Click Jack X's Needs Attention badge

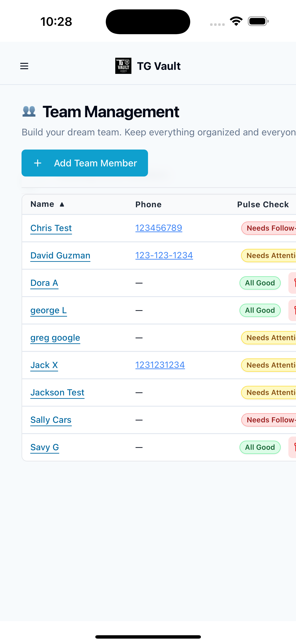(x=269, y=365)
